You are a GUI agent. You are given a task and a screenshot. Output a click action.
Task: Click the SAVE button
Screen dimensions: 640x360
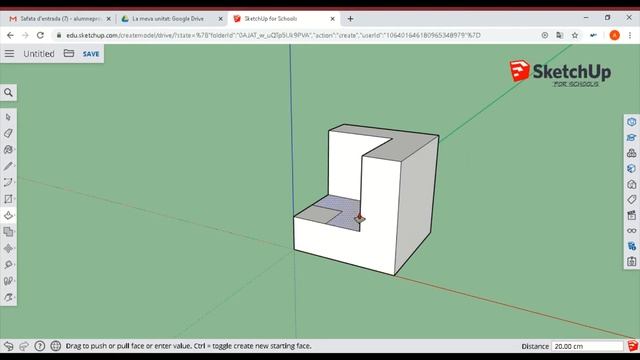point(91,54)
